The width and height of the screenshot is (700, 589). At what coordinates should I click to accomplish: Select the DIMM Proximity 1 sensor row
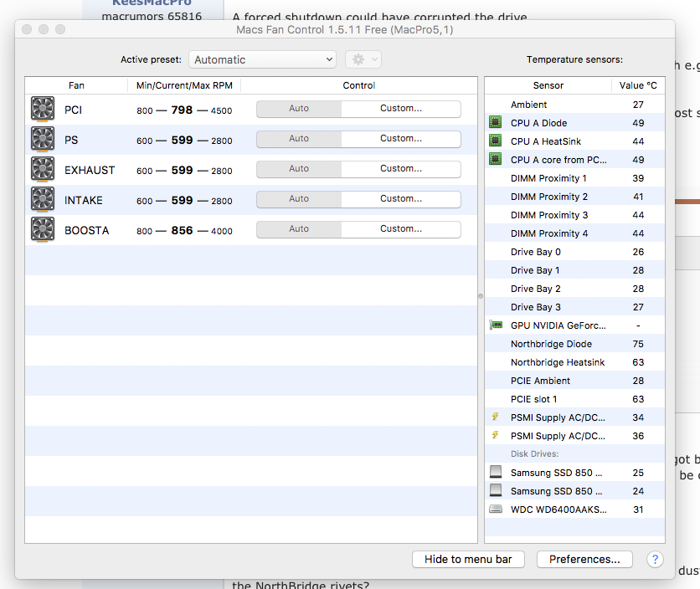click(x=574, y=178)
